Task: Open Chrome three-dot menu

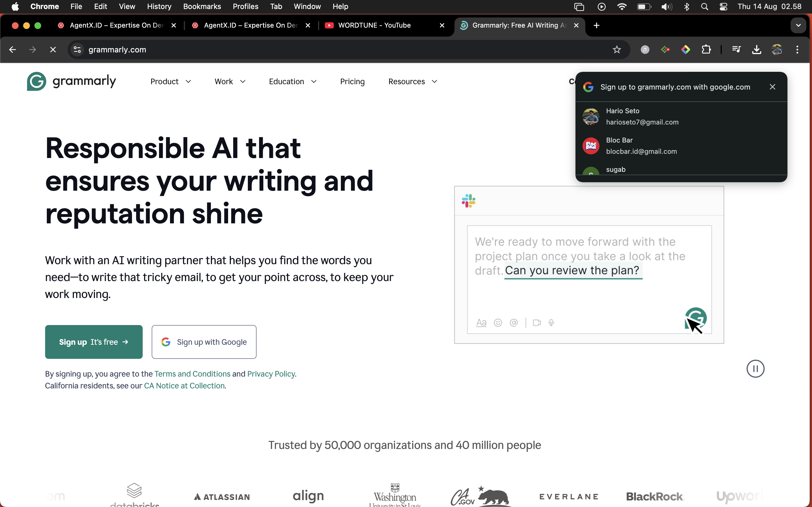Action: pyautogui.click(x=797, y=50)
